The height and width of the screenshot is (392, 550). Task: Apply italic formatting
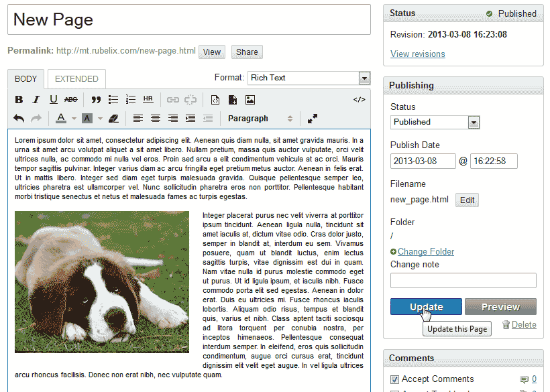click(x=36, y=100)
